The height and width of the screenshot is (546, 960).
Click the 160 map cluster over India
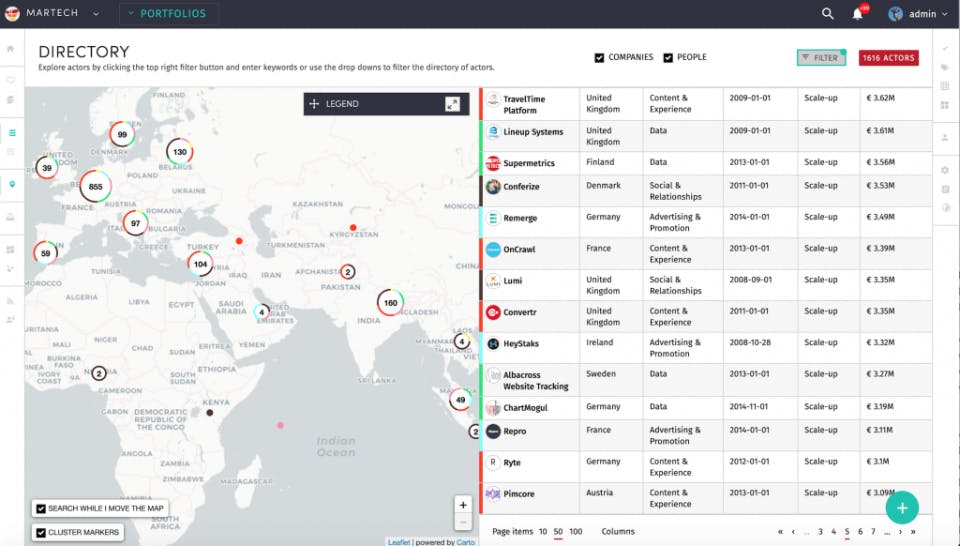[390, 302]
